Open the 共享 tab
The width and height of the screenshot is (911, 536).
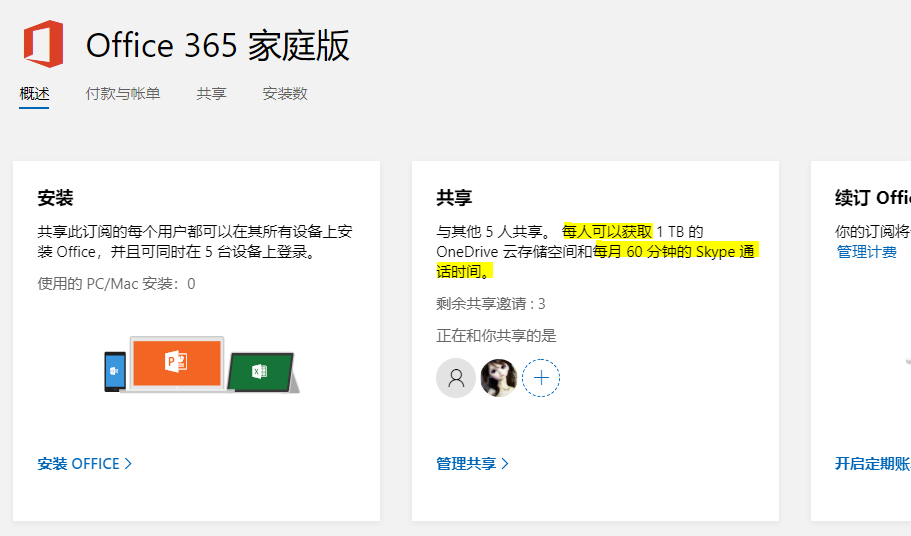211,93
